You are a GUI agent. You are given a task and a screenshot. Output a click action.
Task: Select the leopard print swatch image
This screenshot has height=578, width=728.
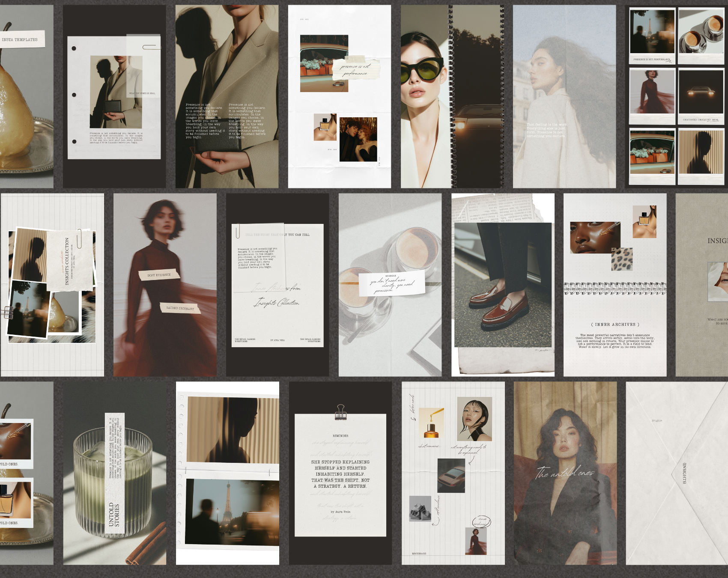[x=622, y=259]
